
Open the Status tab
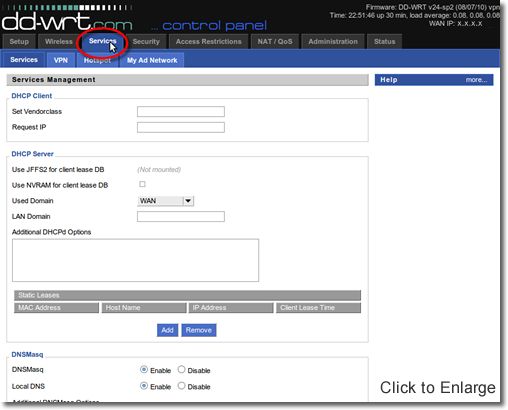coord(384,42)
